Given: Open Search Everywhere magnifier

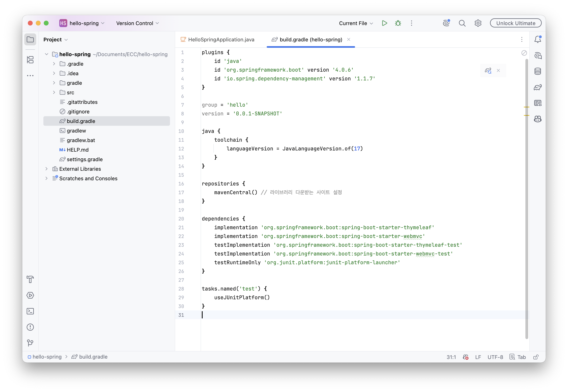Looking at the screenshot, I should 462,23.
